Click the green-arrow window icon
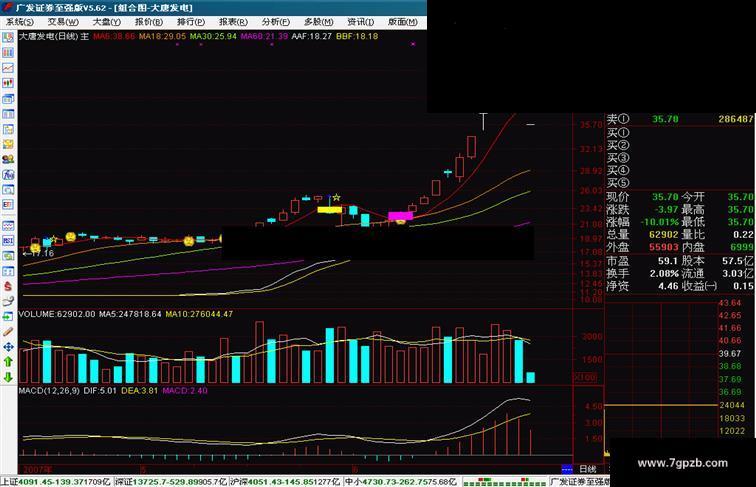The image size is (756, 487). pyautogui.click(x=8, y=256)
